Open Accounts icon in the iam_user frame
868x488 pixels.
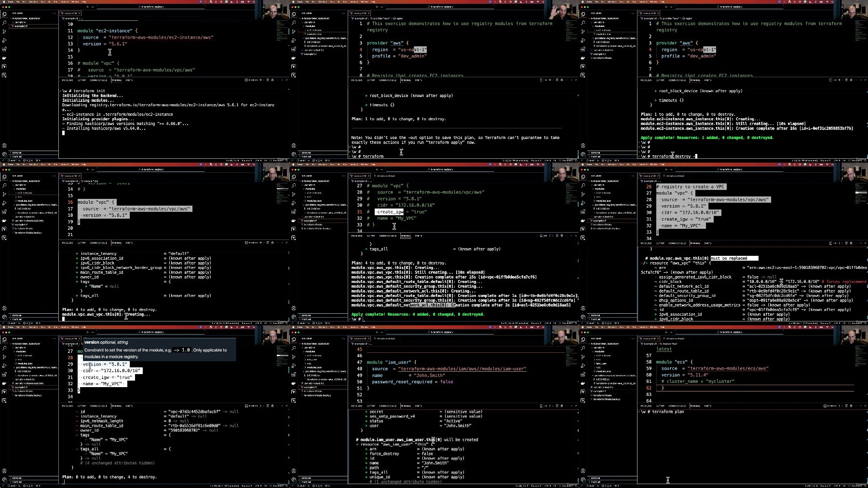pyautogui.click(x=294, y=471)
